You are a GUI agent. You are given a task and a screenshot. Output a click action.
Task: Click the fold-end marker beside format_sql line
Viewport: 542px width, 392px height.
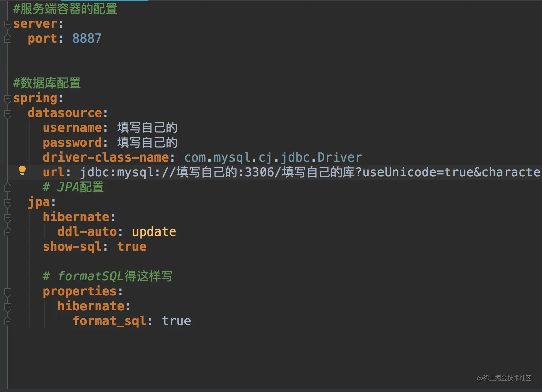[7, 321]
